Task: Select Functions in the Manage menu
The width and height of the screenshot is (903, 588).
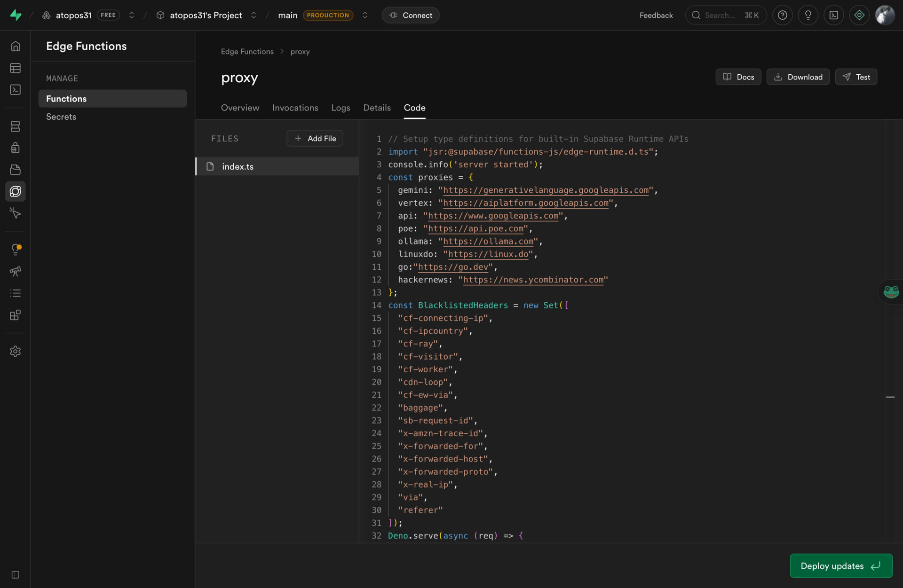Action: click(x=112, y=99)
